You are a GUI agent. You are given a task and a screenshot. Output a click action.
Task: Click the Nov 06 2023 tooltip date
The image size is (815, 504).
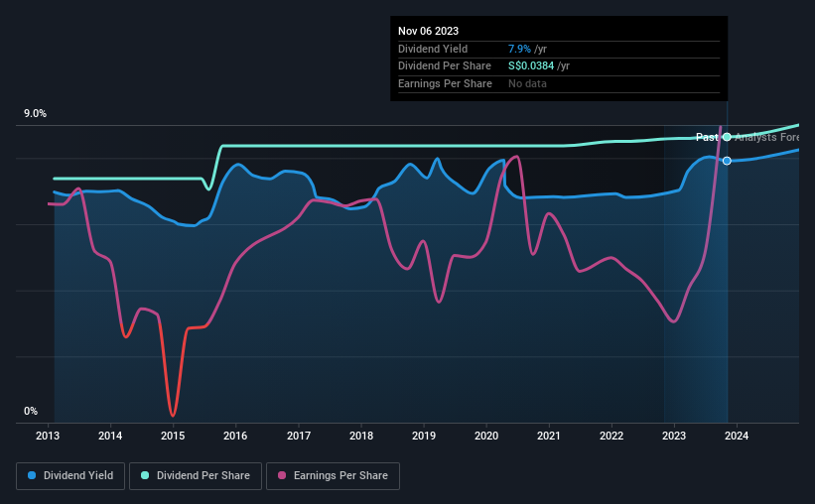pos(428,31)
